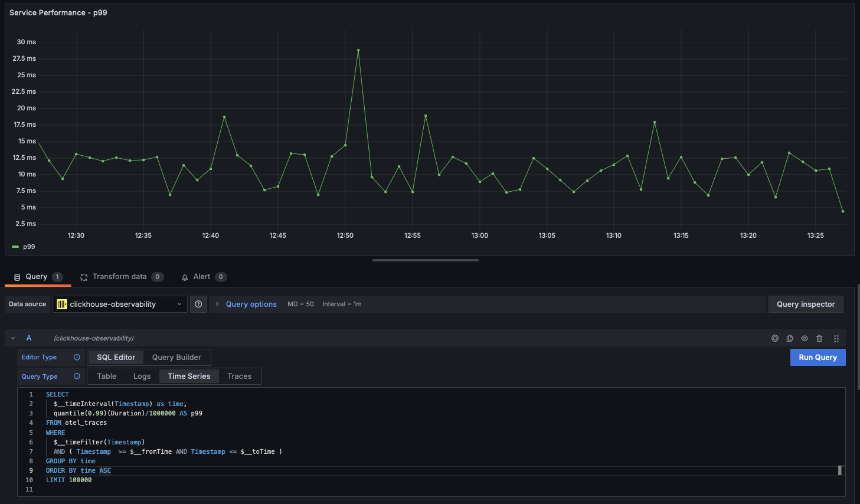
Task: Click the Query Type info icon
Action: [x=77, y=376]
